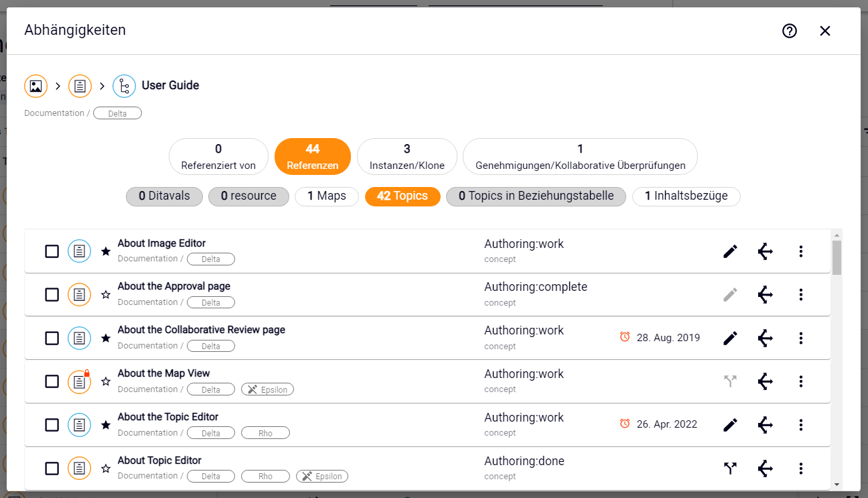The width and height of the screenshot is (868, 498).
Task: Check the About Topic Editor checkbox
Action: [x=52, y=469]
